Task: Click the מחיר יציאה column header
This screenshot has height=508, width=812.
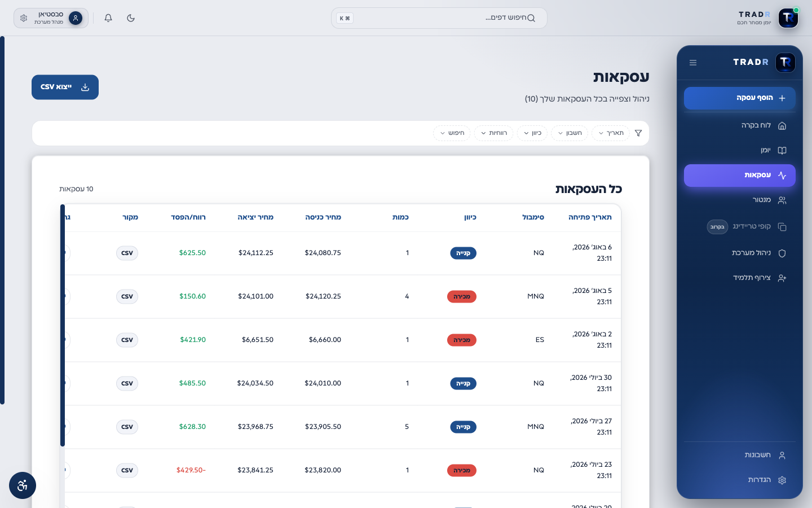Action: [x=255, y=217]
